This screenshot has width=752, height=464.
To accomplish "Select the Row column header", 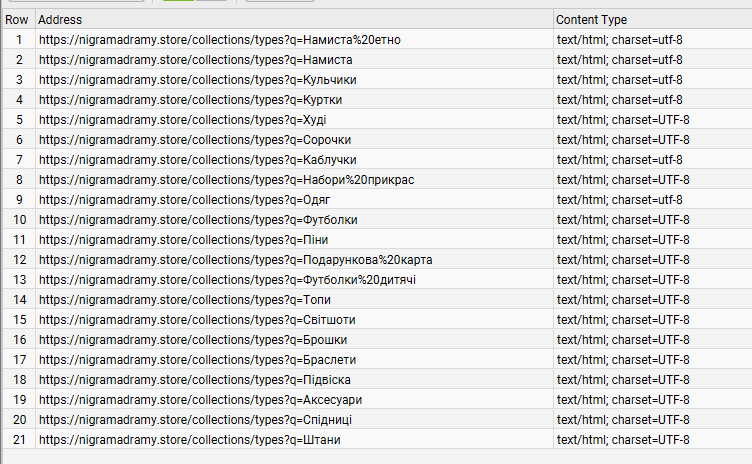I will tap(19, 20).
